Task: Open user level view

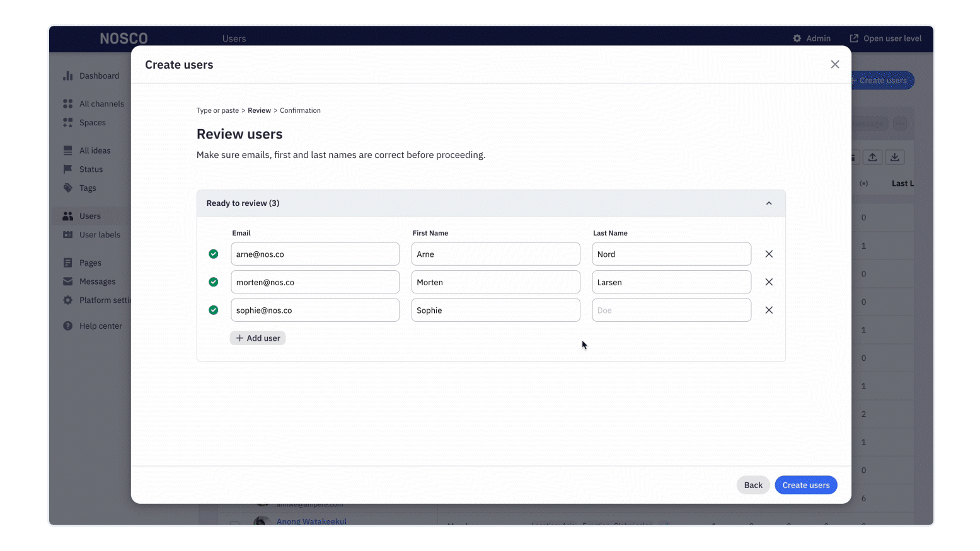Action: tap(885, 38)
